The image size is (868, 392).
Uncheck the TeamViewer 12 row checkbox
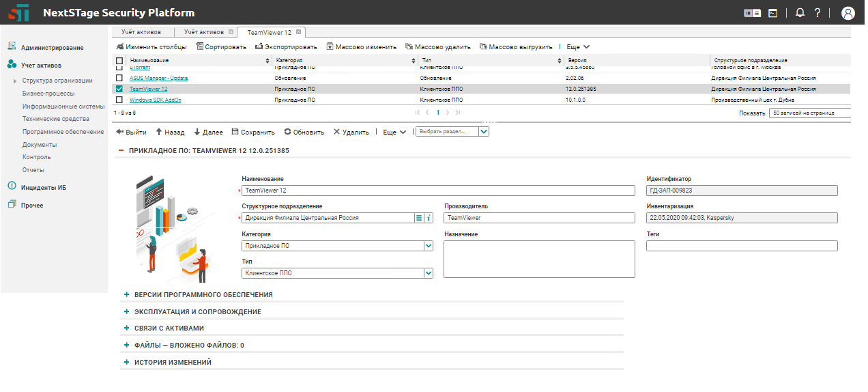[x=119, y=89]
